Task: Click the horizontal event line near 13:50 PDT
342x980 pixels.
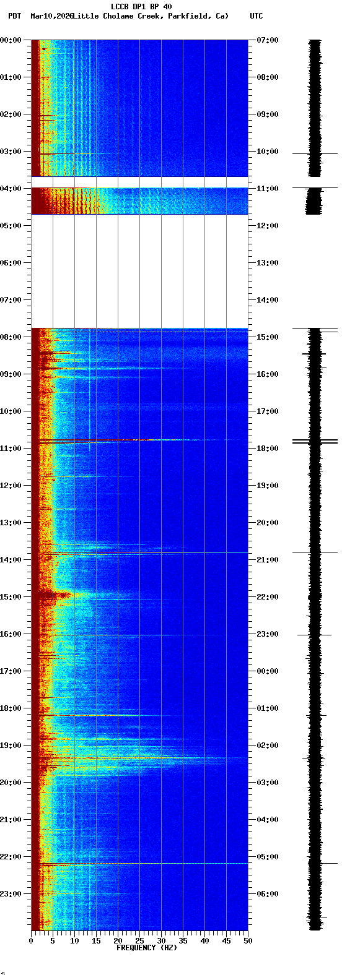Action: pos(139,552)
